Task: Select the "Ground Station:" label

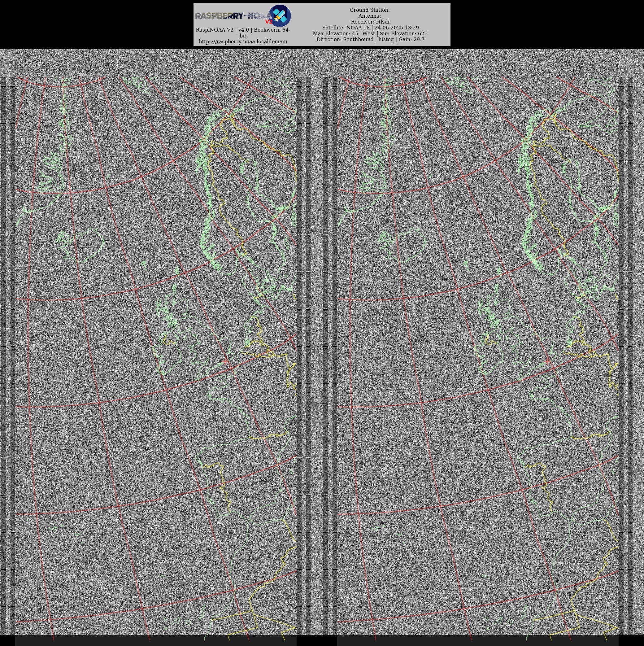Action: (369, 10)
